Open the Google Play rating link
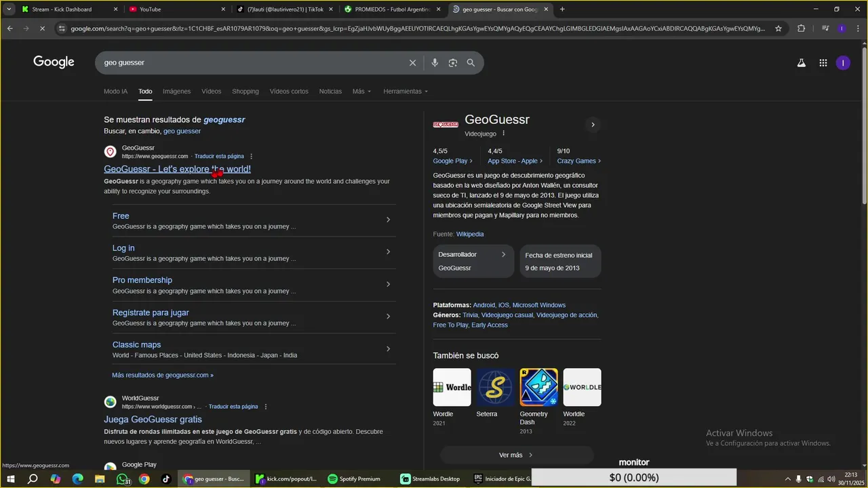The image size is (868, 488). pos(452,161)
